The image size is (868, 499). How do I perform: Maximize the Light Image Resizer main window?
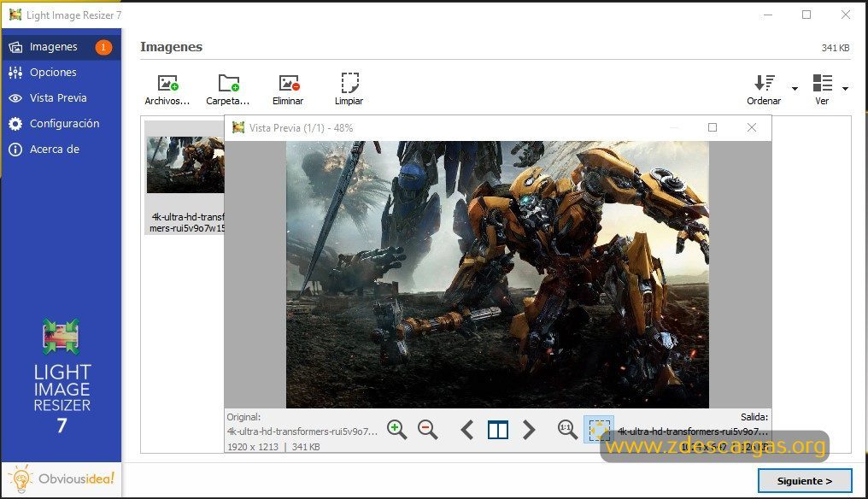pos(806,15)
